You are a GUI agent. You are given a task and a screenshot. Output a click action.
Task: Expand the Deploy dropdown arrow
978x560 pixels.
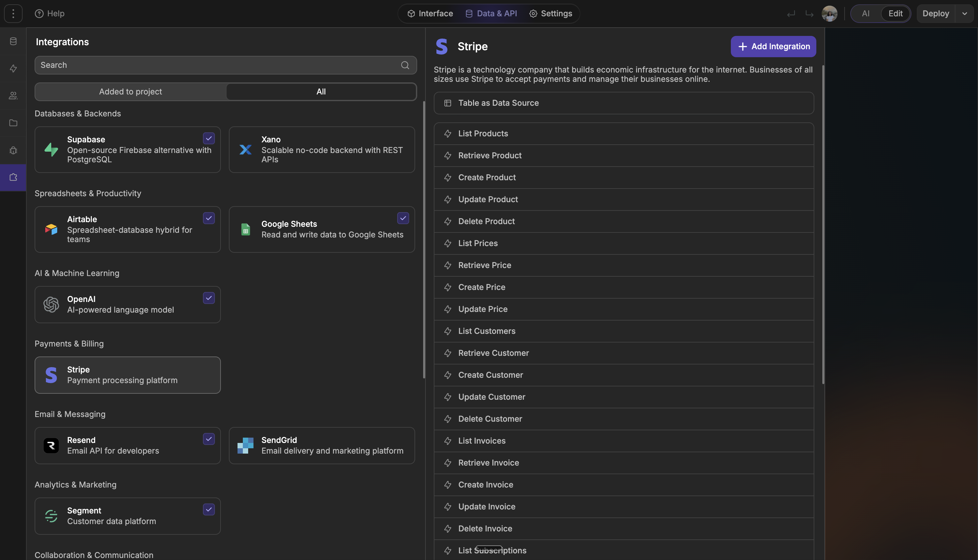point(965,13)
